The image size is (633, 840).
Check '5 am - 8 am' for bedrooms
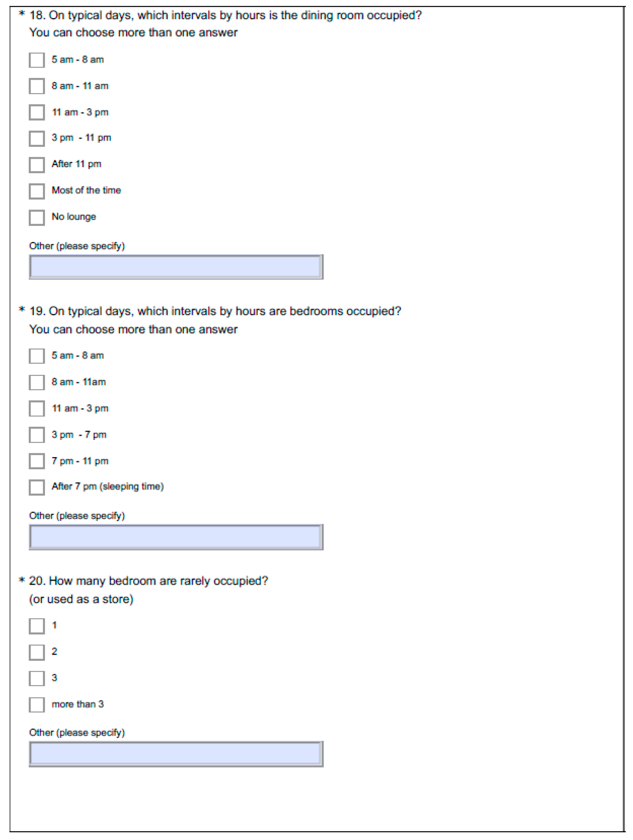[37, 356]
